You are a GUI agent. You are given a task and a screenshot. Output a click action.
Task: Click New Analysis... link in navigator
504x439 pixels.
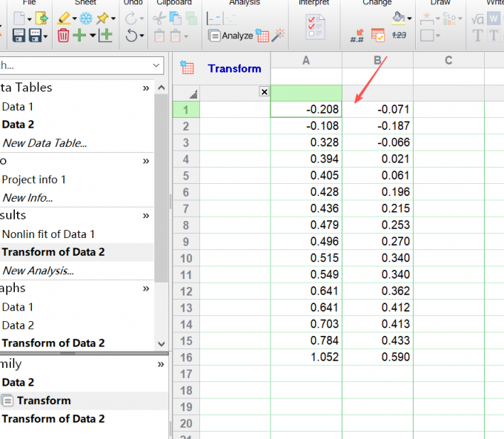(x=37, y=271)
